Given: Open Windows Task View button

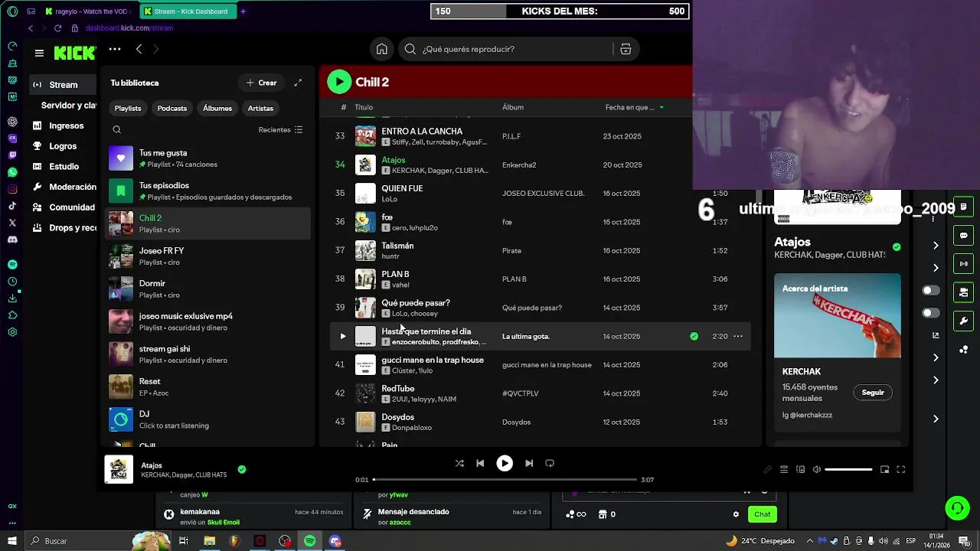Looking at the screenshot, I should (184, 541).
